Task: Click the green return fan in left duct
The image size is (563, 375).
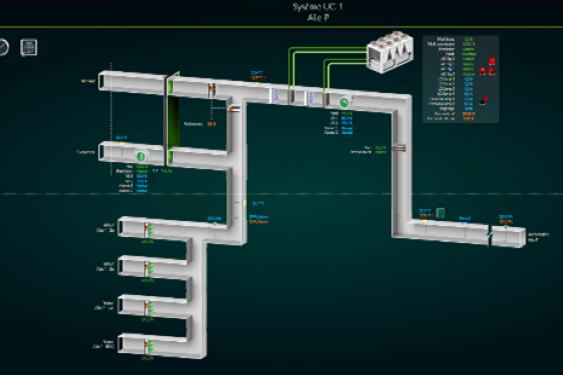Action: [x=141, y=156]
